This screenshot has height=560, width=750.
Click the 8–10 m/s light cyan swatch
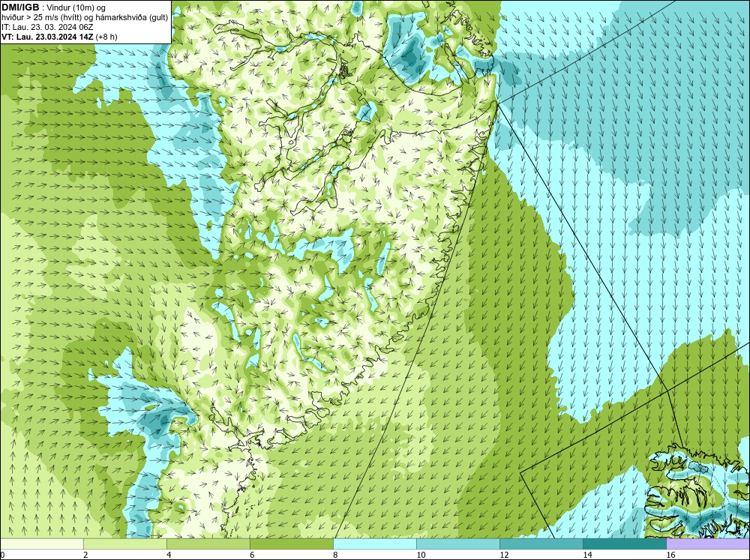coord(375,544)
